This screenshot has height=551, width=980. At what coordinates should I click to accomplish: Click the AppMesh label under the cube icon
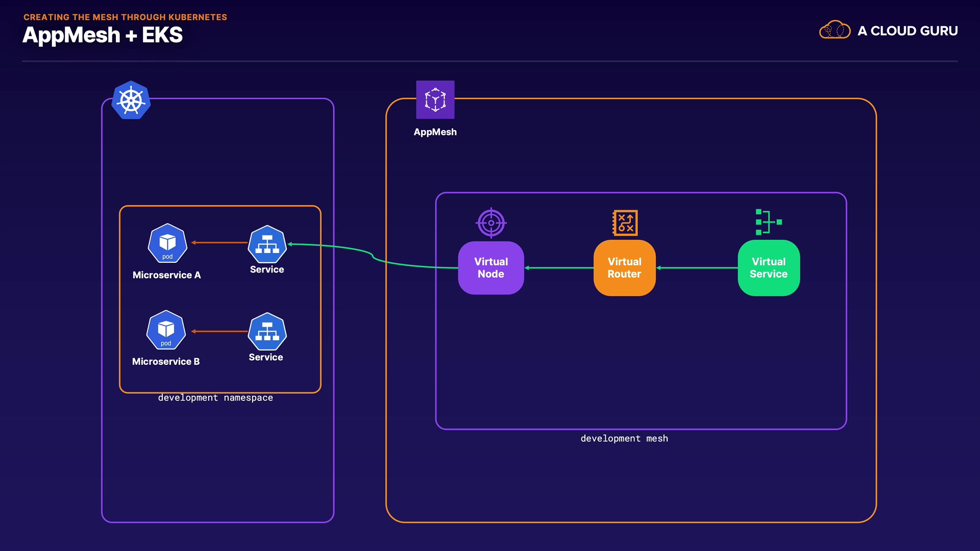coord(435,132)
